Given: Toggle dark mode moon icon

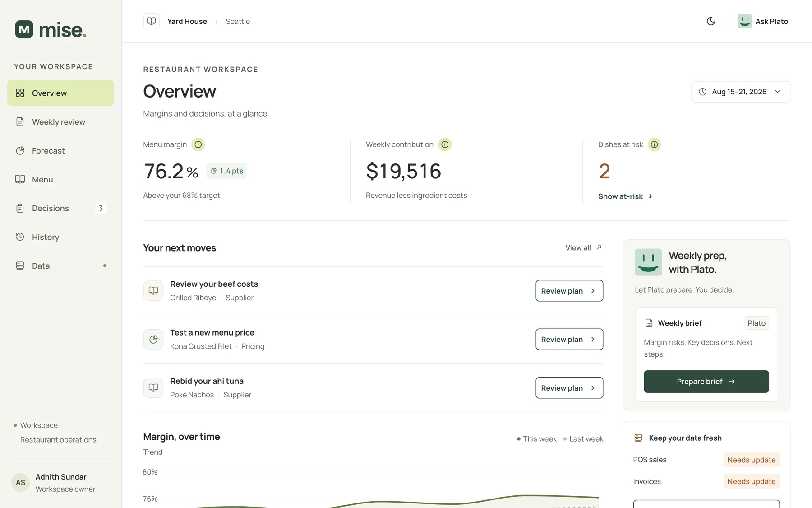Looking at the screenshot, I should coord(711,21).
